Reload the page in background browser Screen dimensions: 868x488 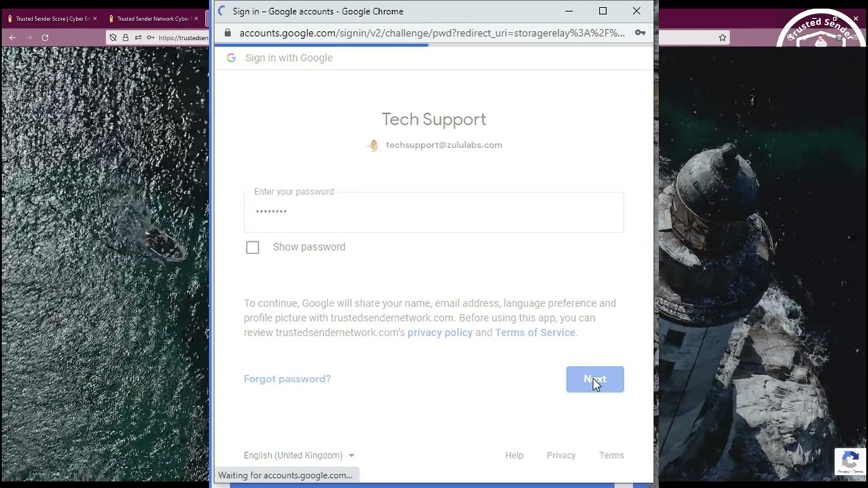pyautogui.click(x=45, y=37)
